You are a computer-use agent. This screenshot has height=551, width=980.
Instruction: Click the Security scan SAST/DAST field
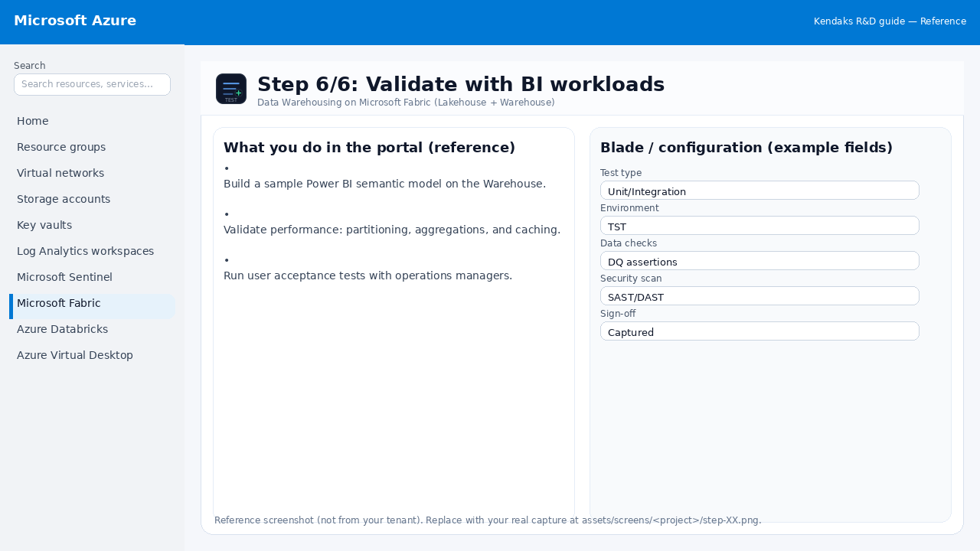[759, 296]
